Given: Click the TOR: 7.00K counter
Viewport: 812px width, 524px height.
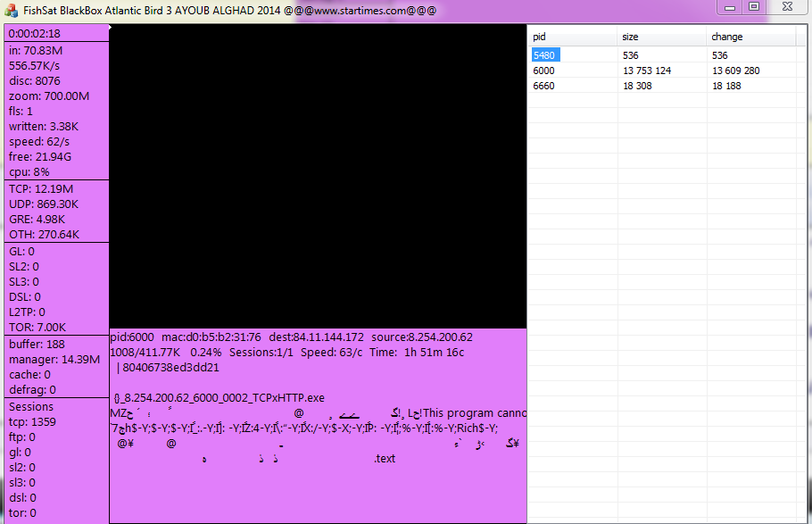Looking at the screenshot, I should point(37,327).
